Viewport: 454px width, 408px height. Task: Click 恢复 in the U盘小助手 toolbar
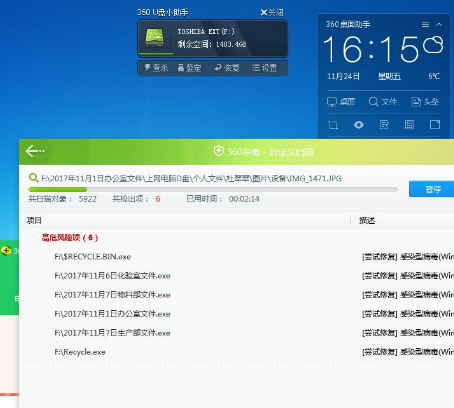pos(227,68)
